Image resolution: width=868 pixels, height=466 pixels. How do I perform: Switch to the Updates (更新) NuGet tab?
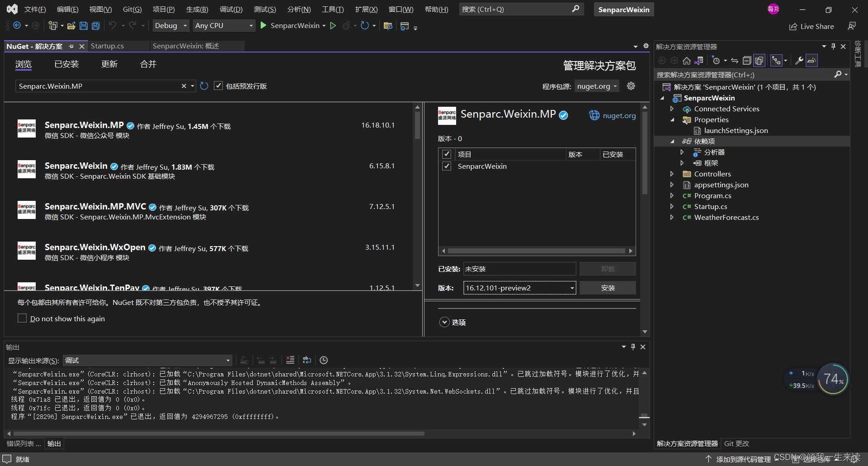tap(109, 64)
